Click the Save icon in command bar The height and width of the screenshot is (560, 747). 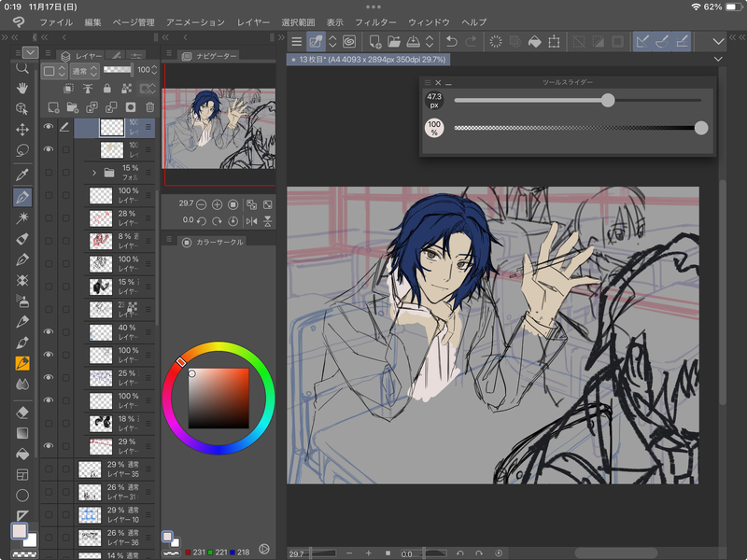(x=413, y=42)
